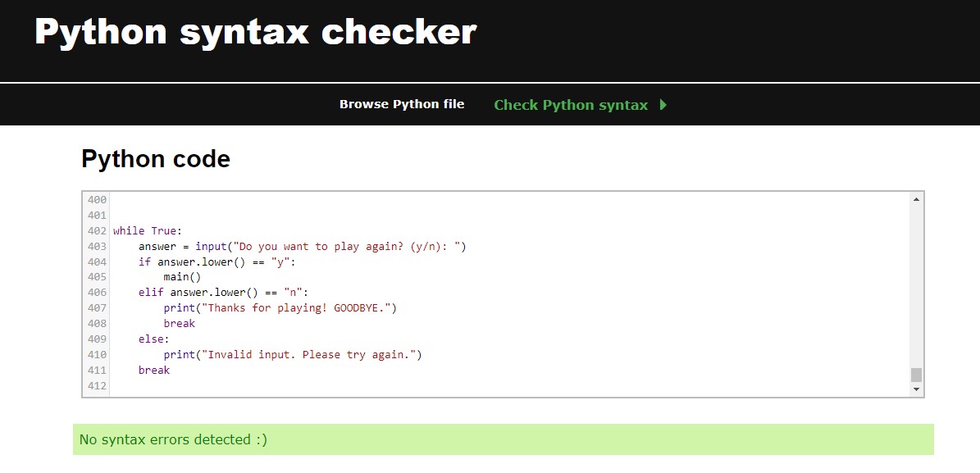The width and height of the screenshot is (980, 473).
Task: Click line number 402 in gutter
Action: [x=97, y=230]
